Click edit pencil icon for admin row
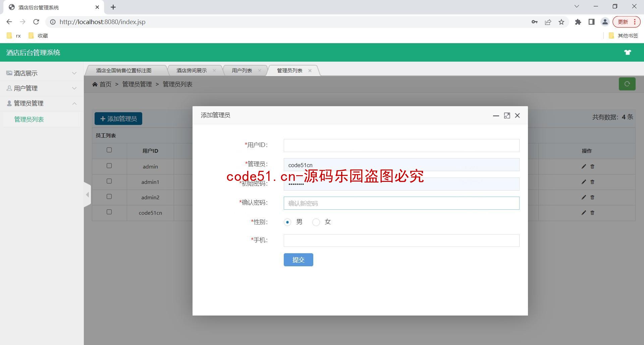The height and width of the screenshot is (345, 644). point(584,166)
